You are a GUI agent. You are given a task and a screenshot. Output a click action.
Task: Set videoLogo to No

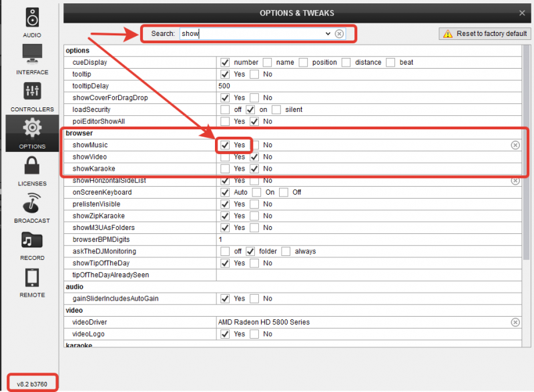pos(254,334)
